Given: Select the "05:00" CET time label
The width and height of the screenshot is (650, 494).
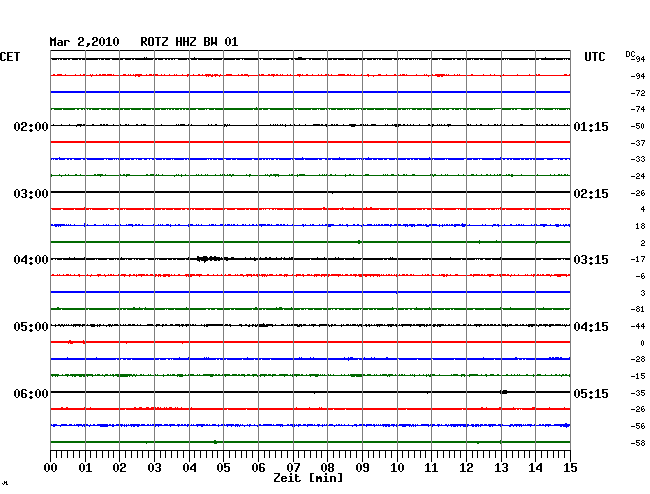Looking at the screenshot, I should (31, 327).
